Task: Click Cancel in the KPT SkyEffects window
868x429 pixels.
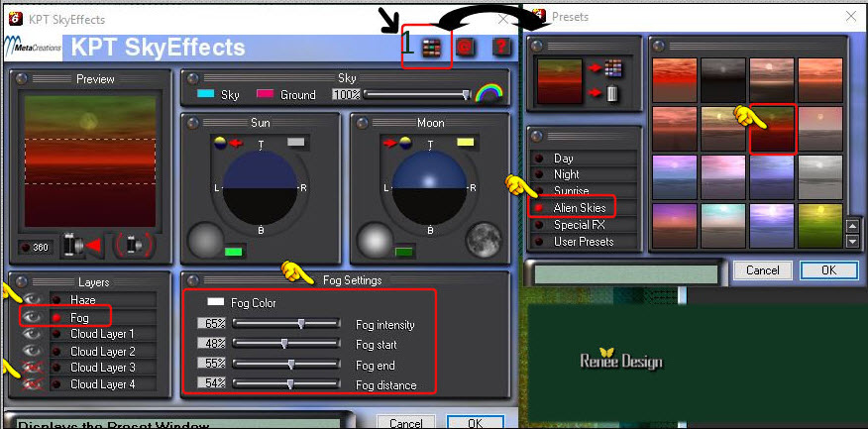Action: (x=406, y=422)
